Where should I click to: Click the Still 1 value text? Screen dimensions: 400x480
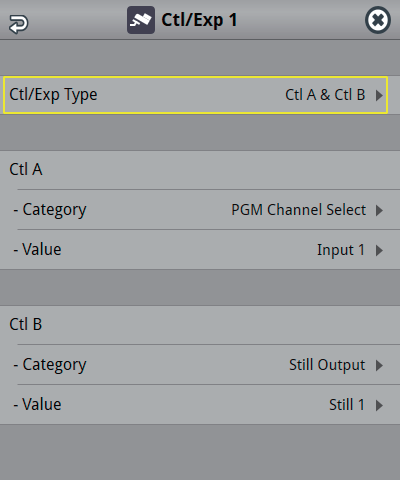coord(347,405)
